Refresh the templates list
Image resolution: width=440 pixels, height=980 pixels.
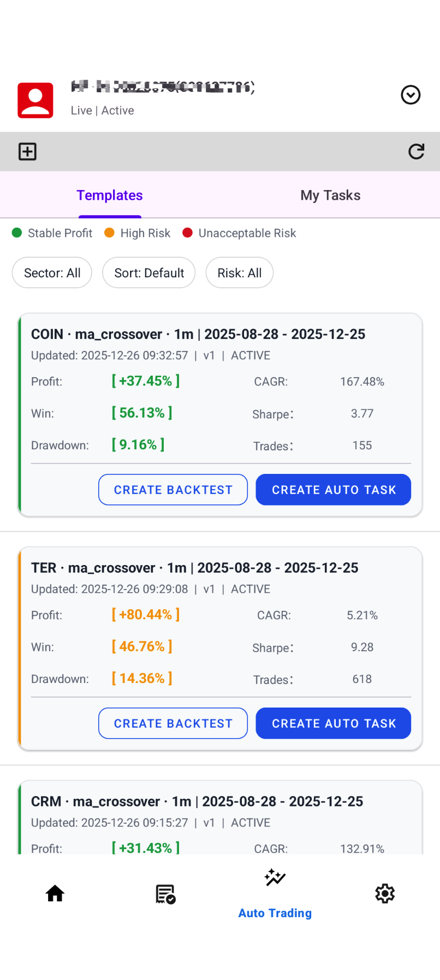(x=416, y=151)
